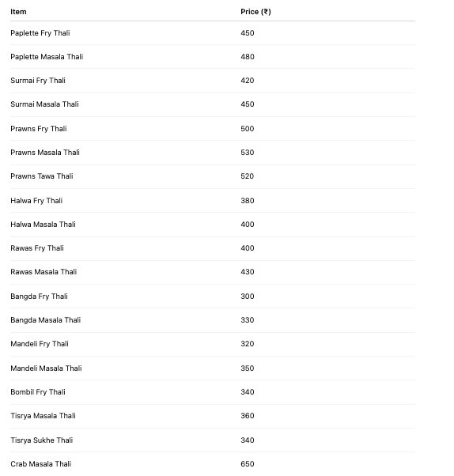
Task: Select Tisrya Sukhe Thali entry
Action: point(42,440)
